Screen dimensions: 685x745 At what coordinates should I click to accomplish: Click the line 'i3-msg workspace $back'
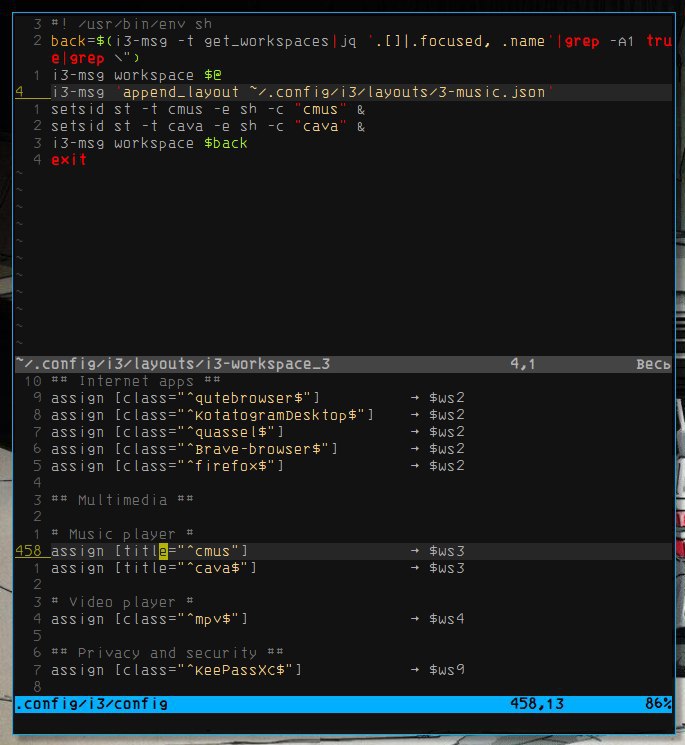pos(149,143)
